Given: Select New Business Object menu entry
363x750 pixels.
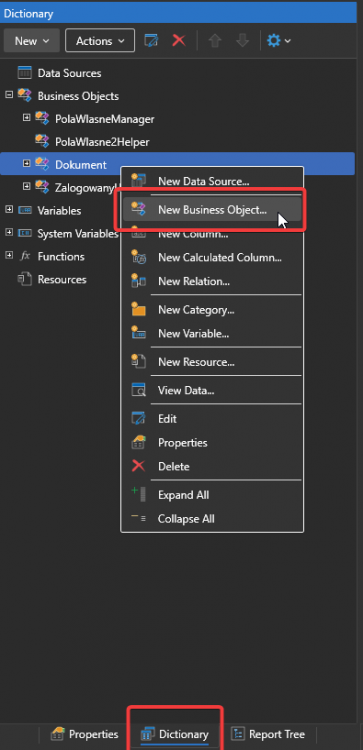Looking at the screenshot, I should coord(212,210).
